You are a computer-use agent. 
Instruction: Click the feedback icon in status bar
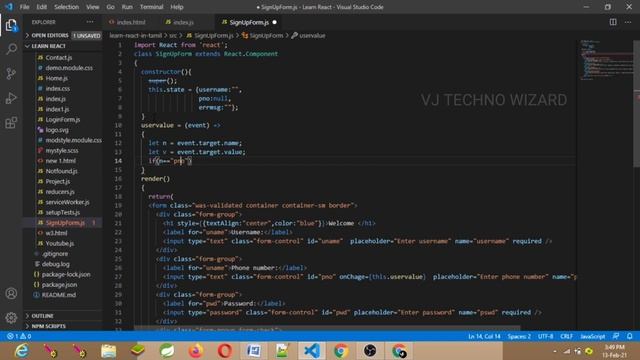616,336
